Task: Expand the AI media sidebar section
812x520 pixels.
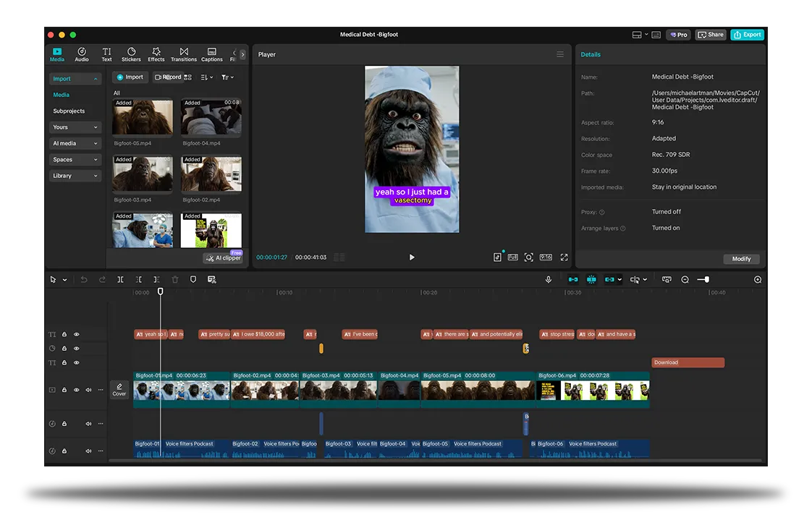Action: (75, 143)
